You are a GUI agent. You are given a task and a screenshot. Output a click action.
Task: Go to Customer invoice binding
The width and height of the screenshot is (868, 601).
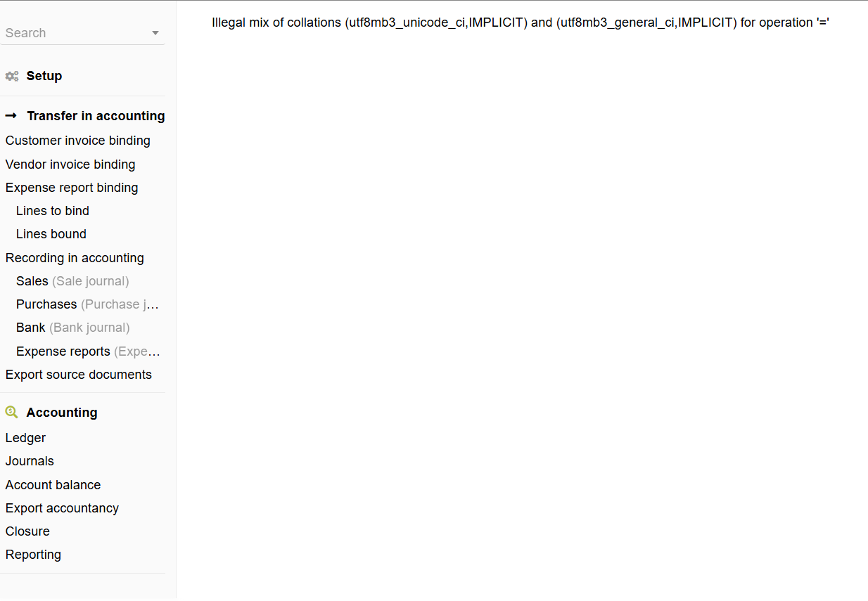pyautogui.click(x=78, y=141)
